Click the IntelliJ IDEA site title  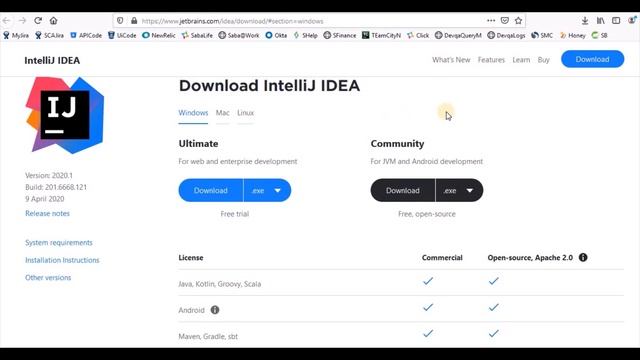point(52,60)
